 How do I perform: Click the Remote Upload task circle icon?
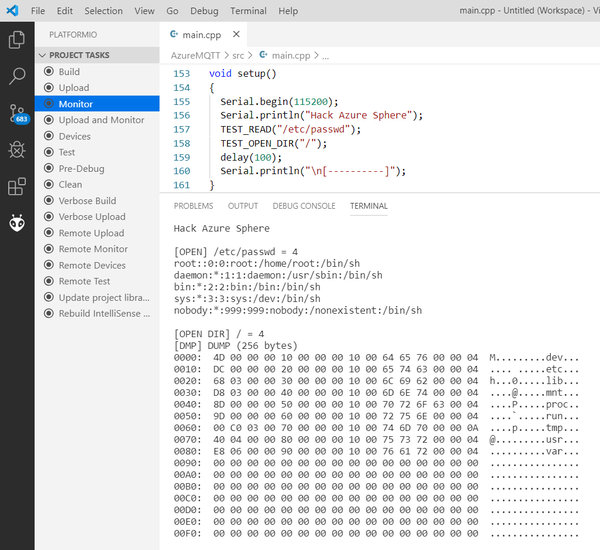[49, 233]
